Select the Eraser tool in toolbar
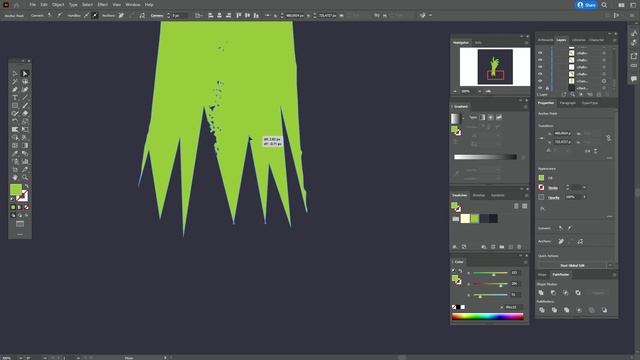This screenshot has height=360, width=640. (25, 113)
